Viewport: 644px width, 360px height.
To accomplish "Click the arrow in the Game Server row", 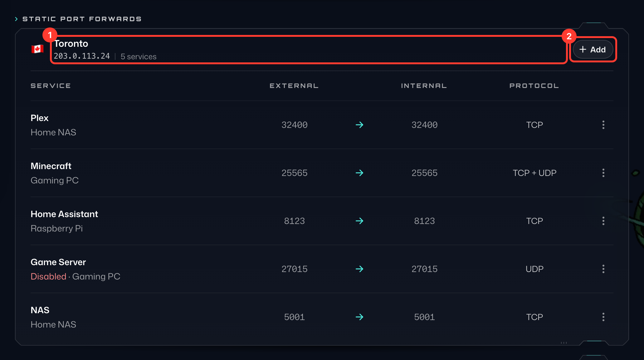I will [x=359, y=269].
